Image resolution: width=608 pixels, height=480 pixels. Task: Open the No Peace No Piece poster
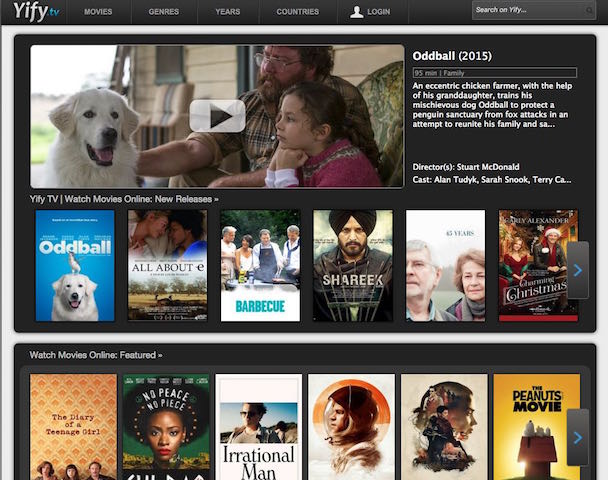click(x=166, y=427)
